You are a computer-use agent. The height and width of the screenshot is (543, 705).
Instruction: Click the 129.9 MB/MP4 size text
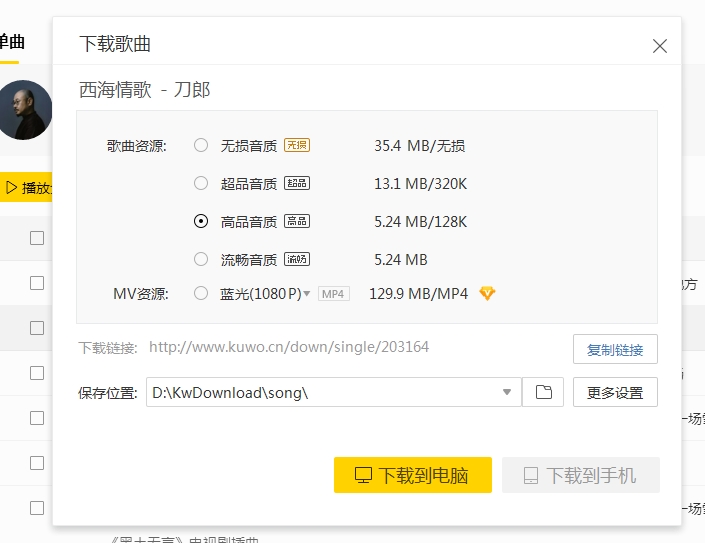pos(419,294)
